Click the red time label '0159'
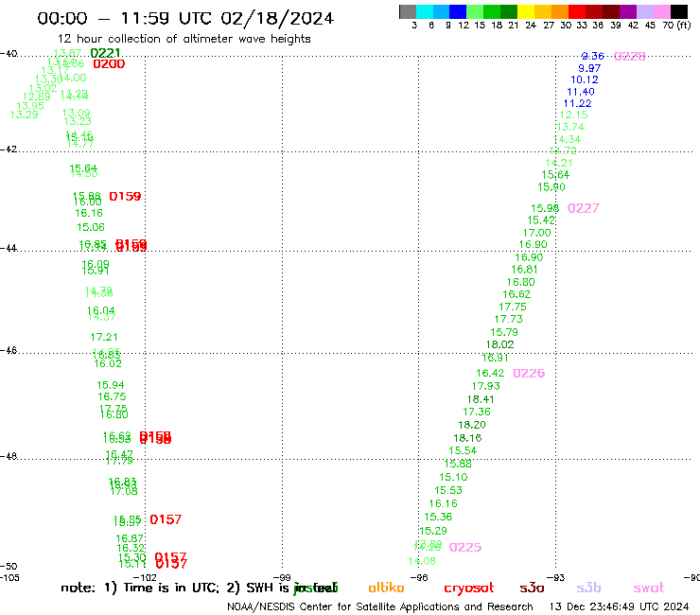 pyautogui.click(x=125, y=196)
